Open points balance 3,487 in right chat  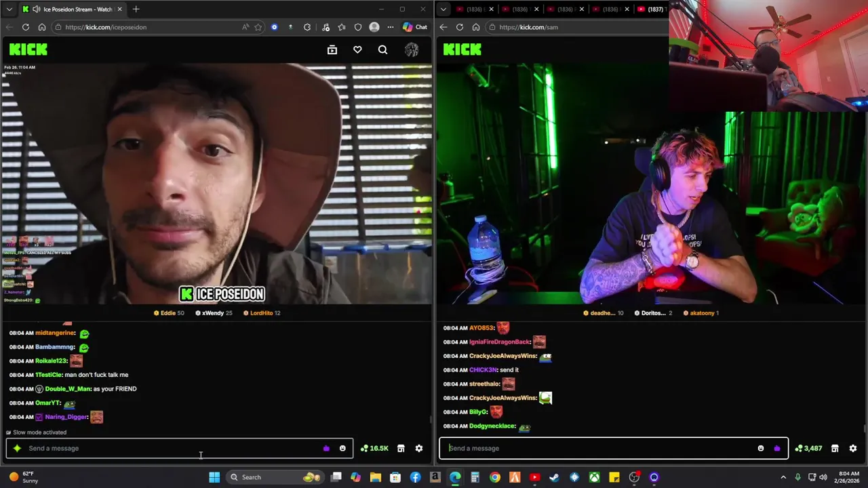pyautogui.click(x=808, y=448)
